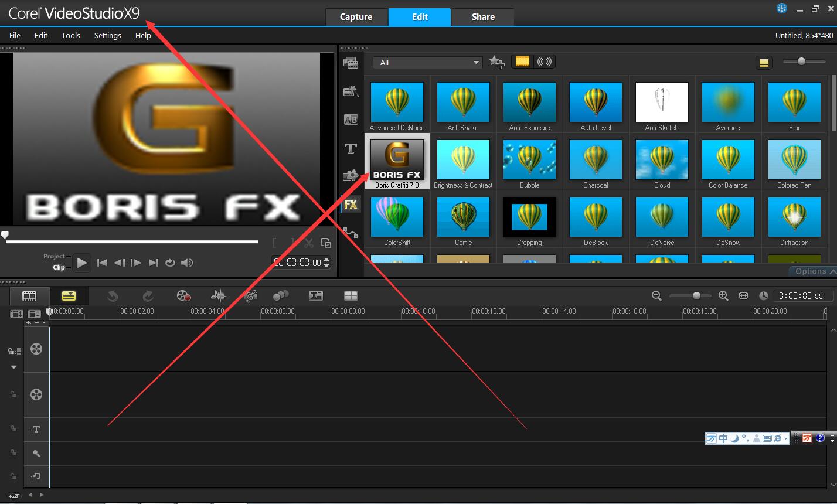
Task: Open Record/Capture Option icon
Action: [184, 296]
